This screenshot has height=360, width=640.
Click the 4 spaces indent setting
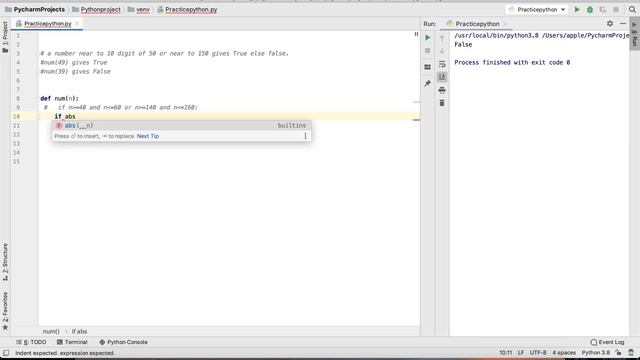[564, 353]
